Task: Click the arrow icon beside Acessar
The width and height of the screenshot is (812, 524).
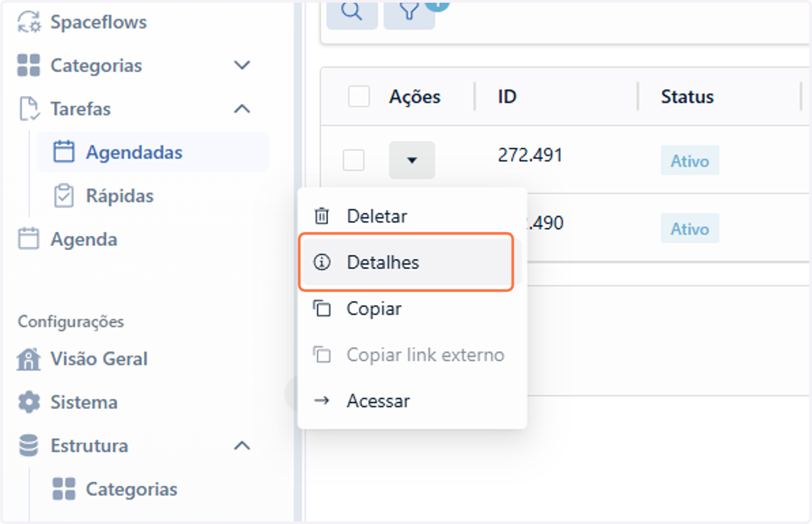Action: (322, 401)
